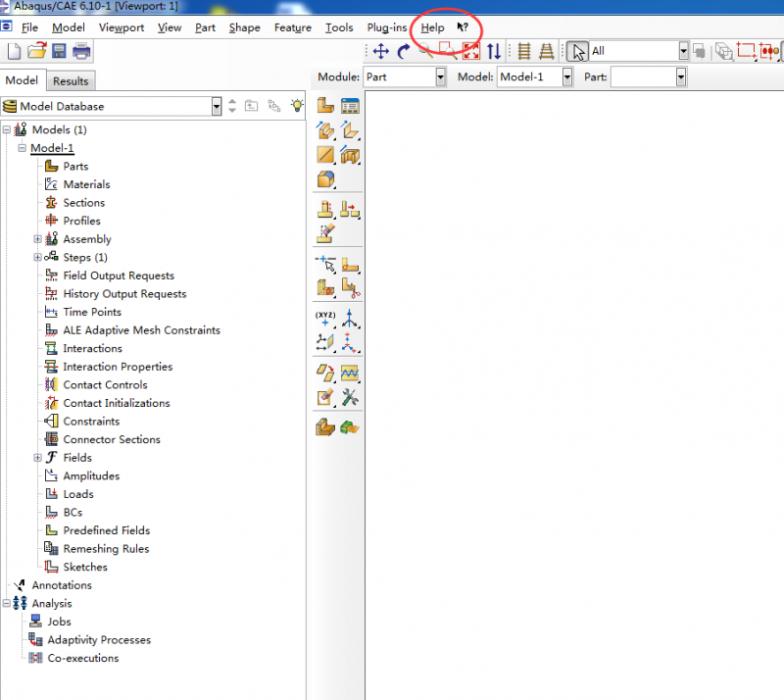Screen dimensions: 784x700
Task: Click the tool with two sheets and red arrow
Action: coord(325,373)
